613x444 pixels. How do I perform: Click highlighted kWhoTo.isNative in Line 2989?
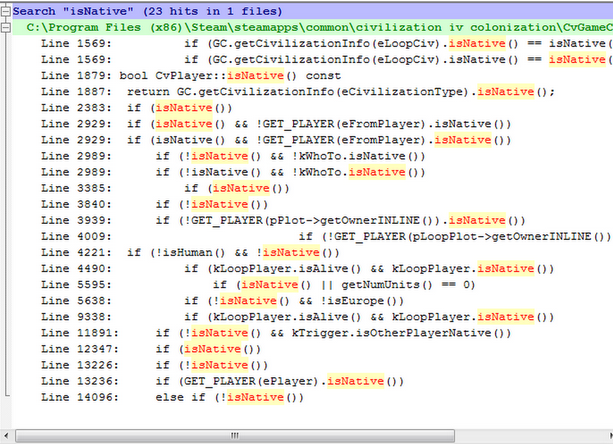point(377,172)
